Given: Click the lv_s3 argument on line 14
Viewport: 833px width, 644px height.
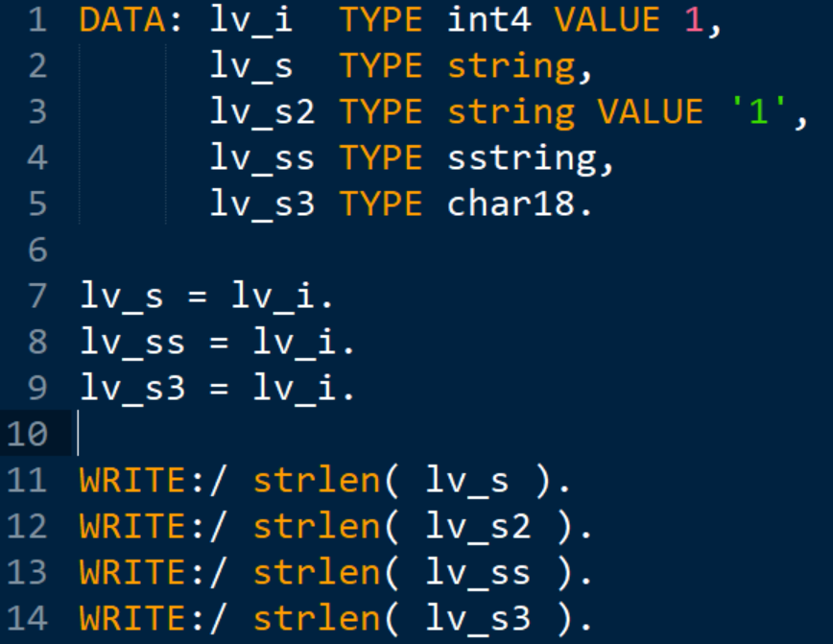Looking at the screenshot, I should click(x=477, y=619).
